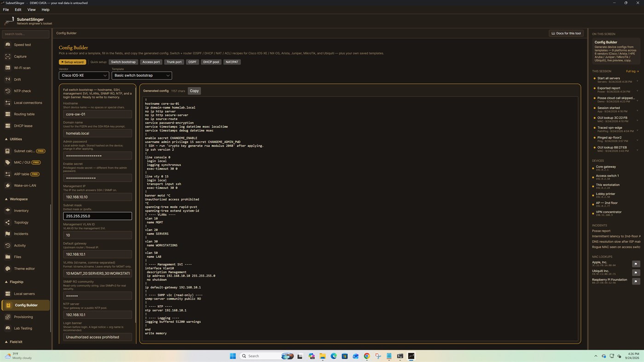Click the Config Builder breadcrumb tab

point(66,33)
